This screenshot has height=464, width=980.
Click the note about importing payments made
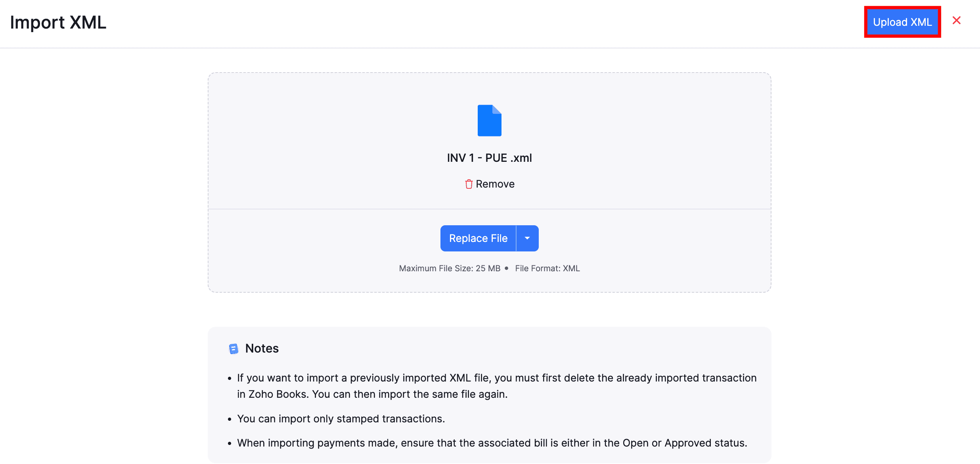(492, 443)
